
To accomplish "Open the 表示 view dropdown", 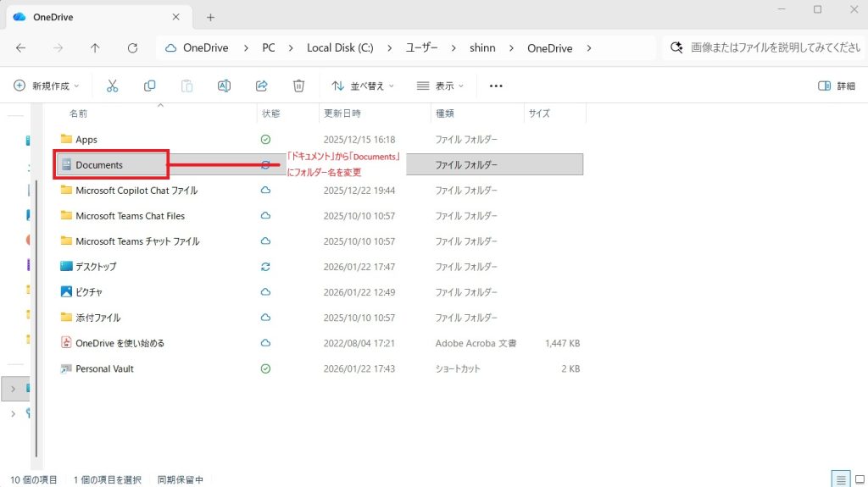I will [x=440, y=86].
